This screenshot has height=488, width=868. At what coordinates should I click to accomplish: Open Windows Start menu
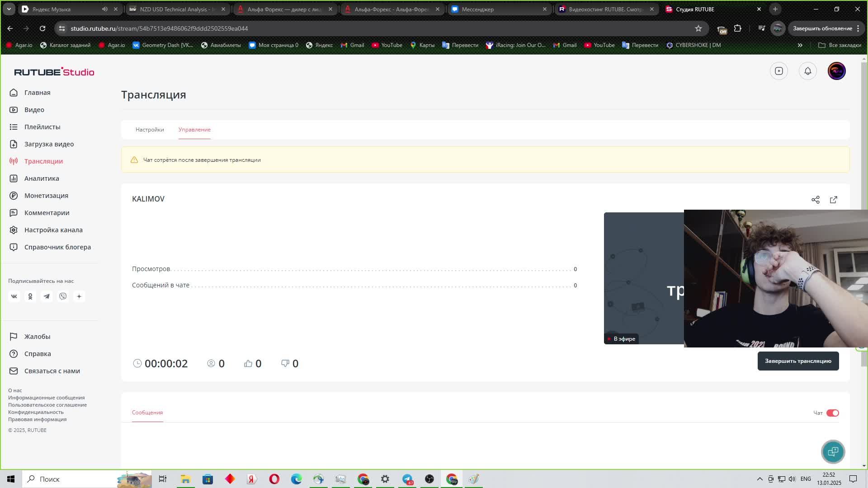(x=11, y=479)
